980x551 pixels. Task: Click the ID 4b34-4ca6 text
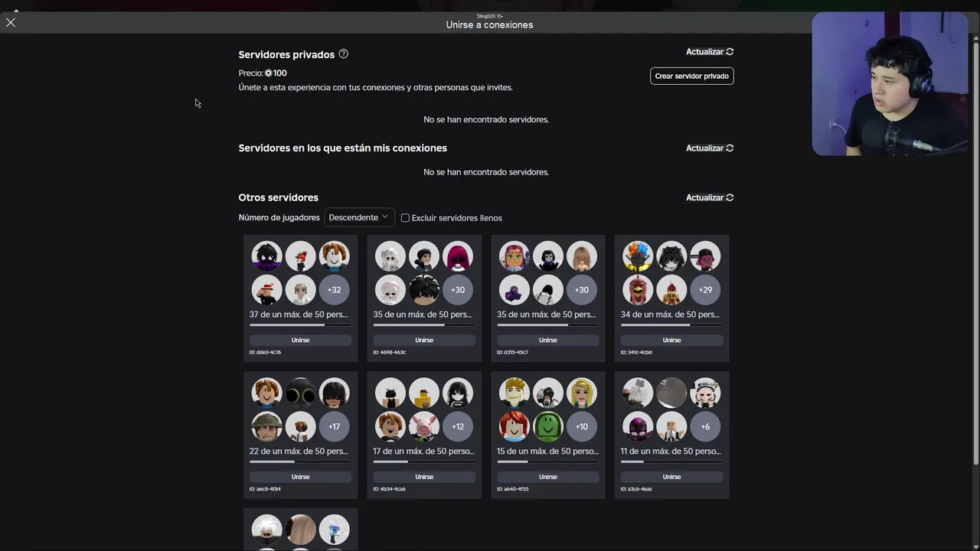coord(389,489)
